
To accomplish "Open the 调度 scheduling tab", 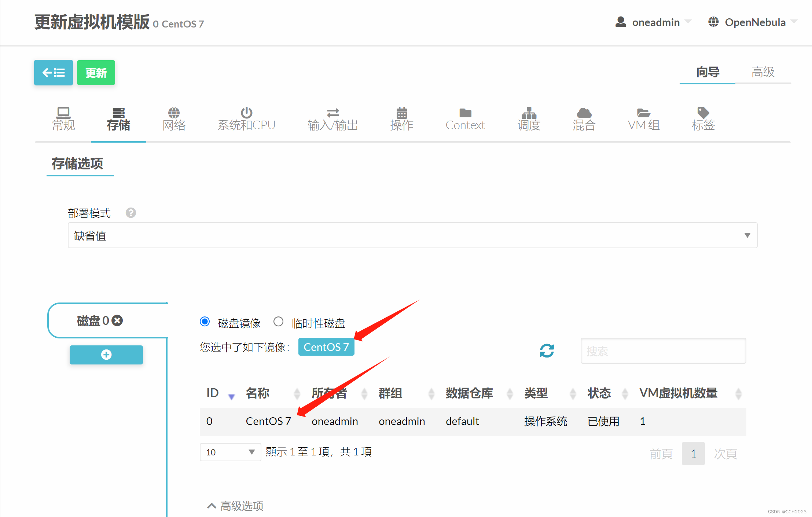I will [529, 119].
